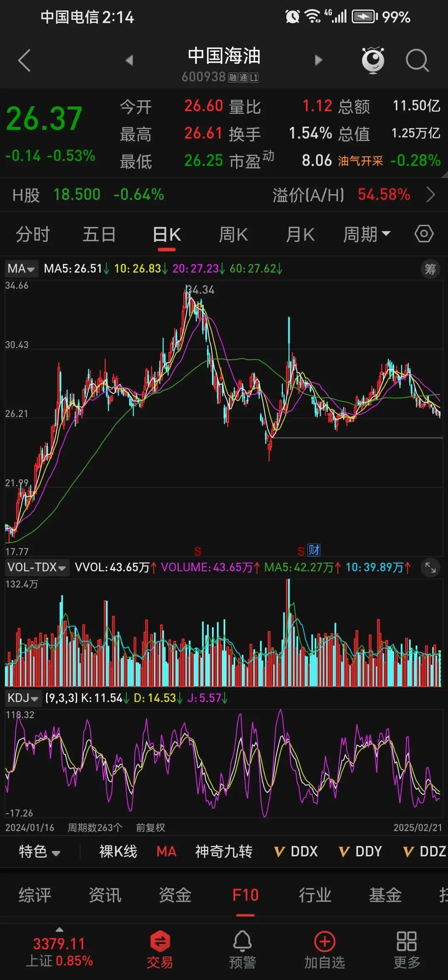This screenshot has width=448, height=980.
Task: Go to previous stock arrow
Action: pyautogui.click(x=129, y=61)
